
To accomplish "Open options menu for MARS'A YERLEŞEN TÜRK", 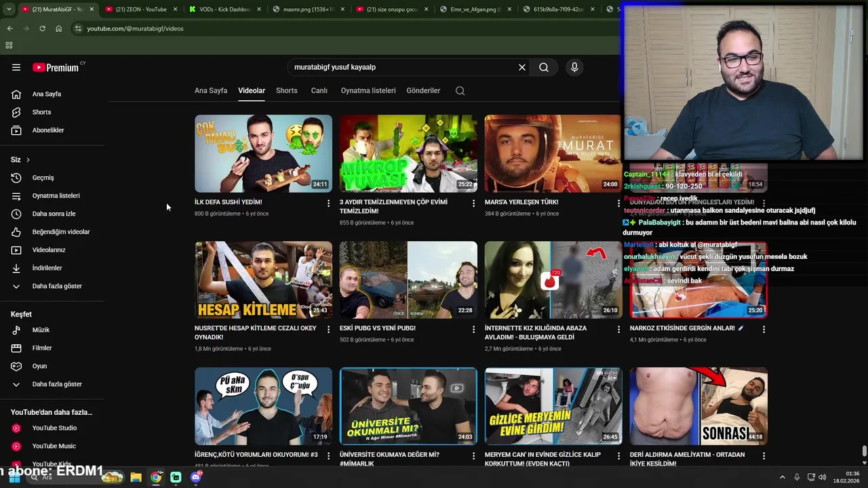I will click(x=618, y=203).
